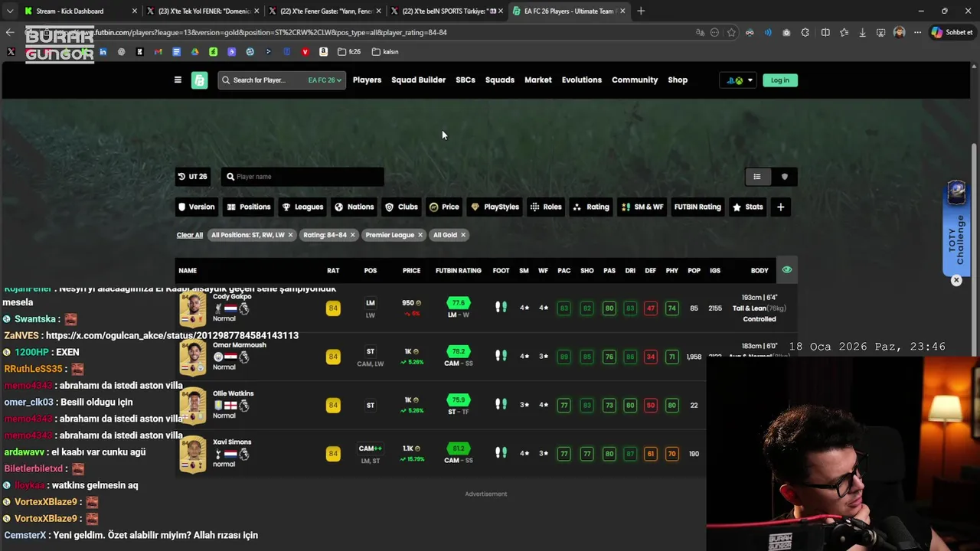Screen dimensions: 980x551
Task: Sort table by POP column
Action: coord(694,270)
